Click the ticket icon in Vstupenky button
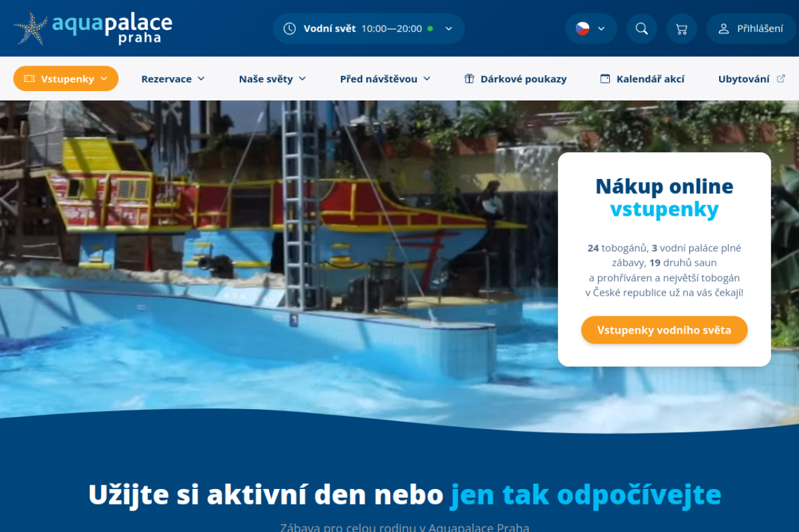Image resolution: width=799 pixels, height=532 pixels. tap(29, 79)
